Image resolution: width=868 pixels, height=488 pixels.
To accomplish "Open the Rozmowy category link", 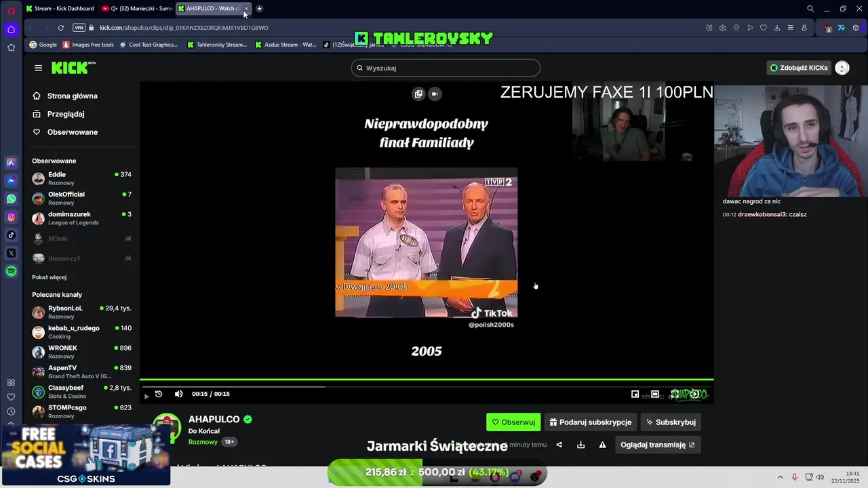I will [x=203, y=442].
